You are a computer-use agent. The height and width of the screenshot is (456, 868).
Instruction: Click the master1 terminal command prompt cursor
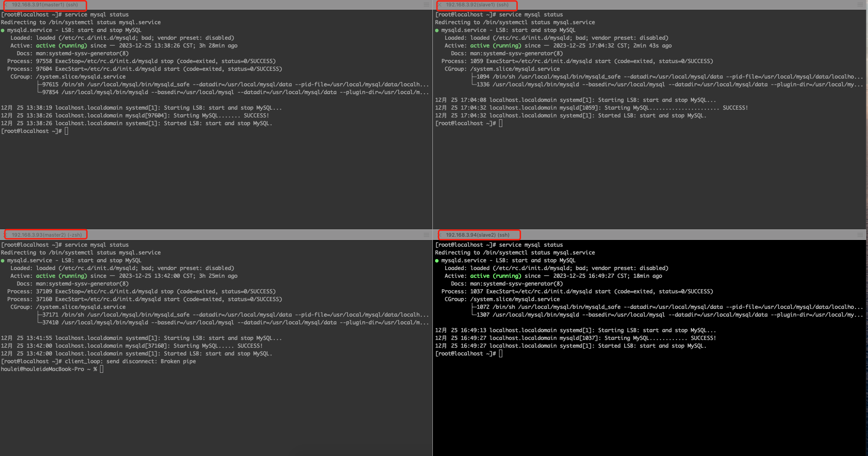(67, 131)
